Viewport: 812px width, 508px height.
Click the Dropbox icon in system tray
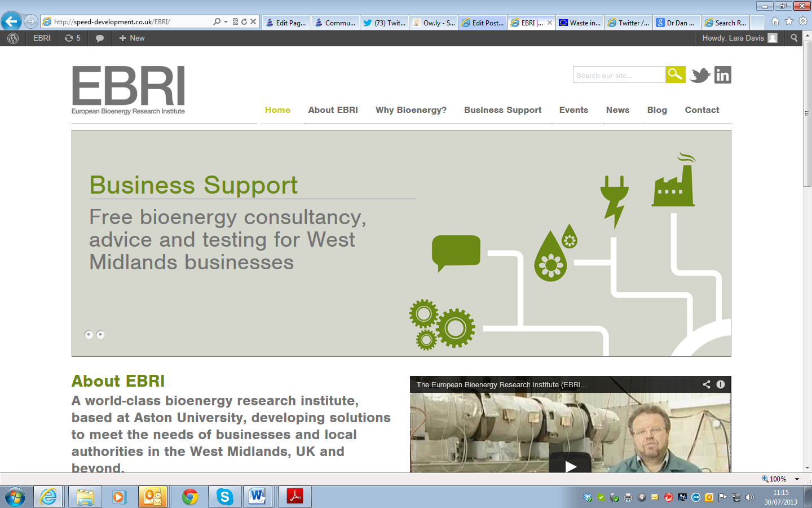pos(588,497)
